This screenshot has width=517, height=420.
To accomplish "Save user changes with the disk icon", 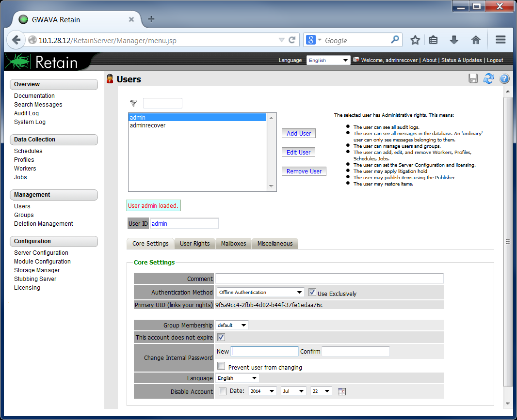I will pyautogui.click(x=473, y=78).
